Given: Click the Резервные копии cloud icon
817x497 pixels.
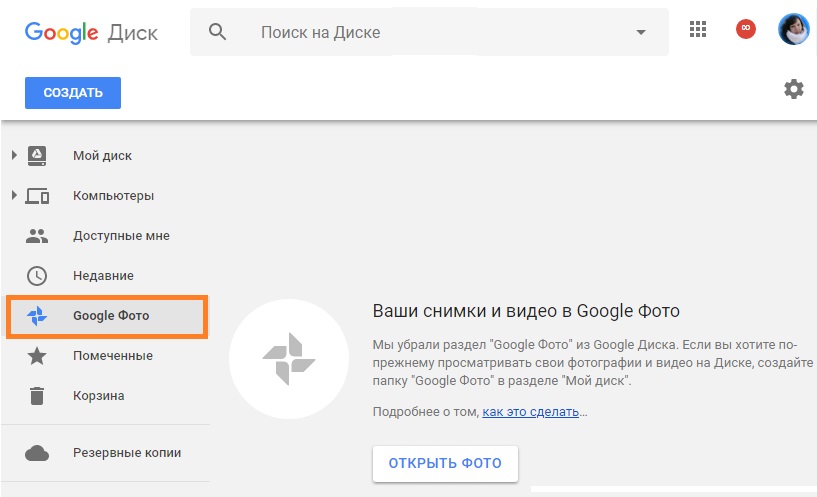Looking at the screenshot, I should tap(37, 453).
